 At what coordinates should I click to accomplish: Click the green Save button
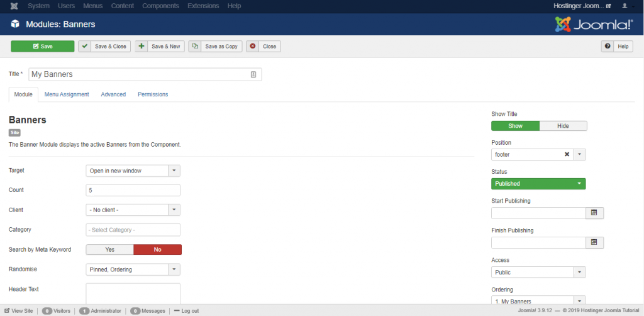coord(43,47)
